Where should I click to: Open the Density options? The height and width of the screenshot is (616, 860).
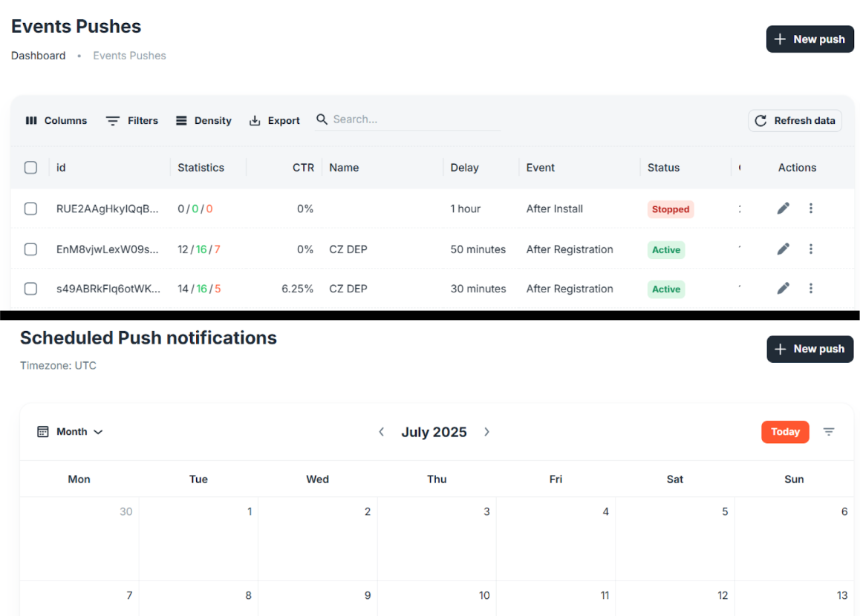coord(203,120)
